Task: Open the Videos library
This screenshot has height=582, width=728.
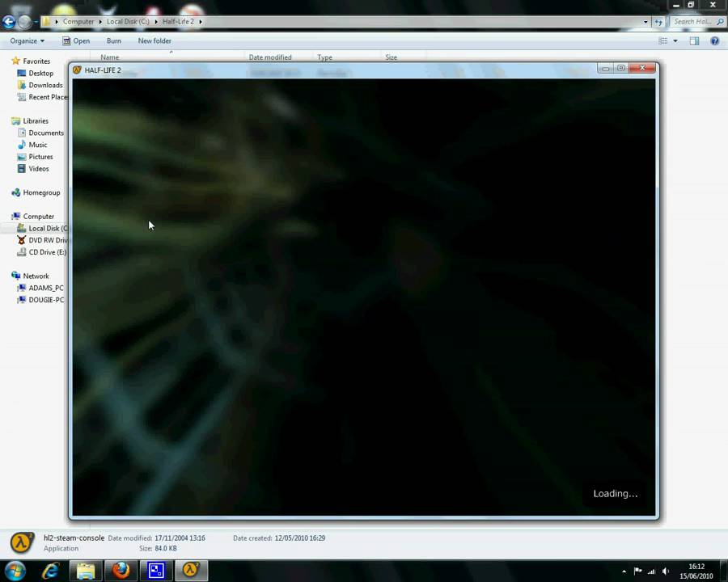Action: tap(33, 168)
